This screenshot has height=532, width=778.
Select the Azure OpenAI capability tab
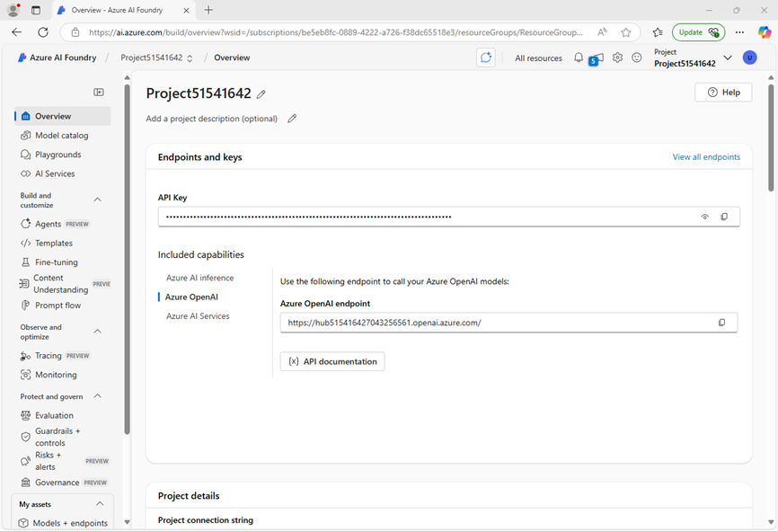[x=191, y=297]
